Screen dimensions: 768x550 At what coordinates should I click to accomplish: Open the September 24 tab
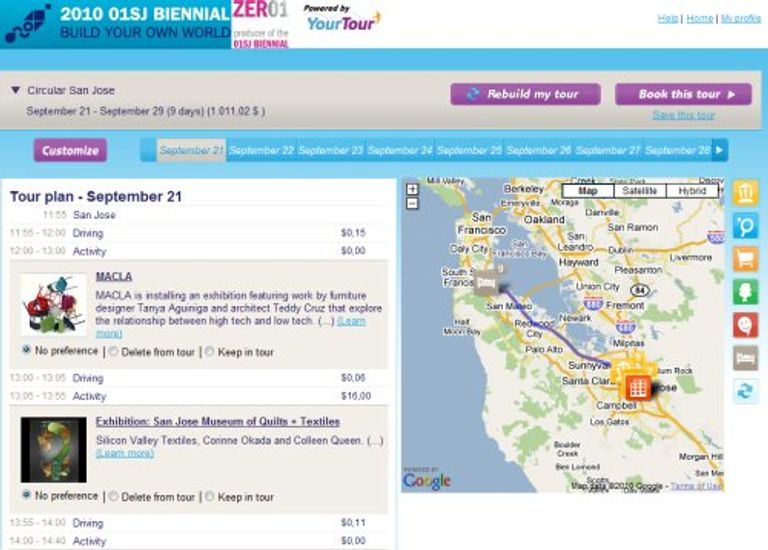coord(400,150)
